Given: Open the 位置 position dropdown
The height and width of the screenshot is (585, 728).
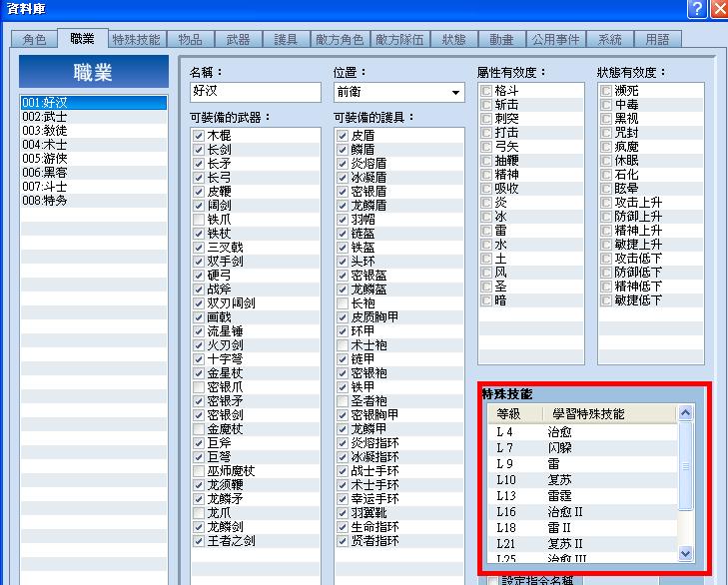Looking at the screenshot, I should click(399, 92).
